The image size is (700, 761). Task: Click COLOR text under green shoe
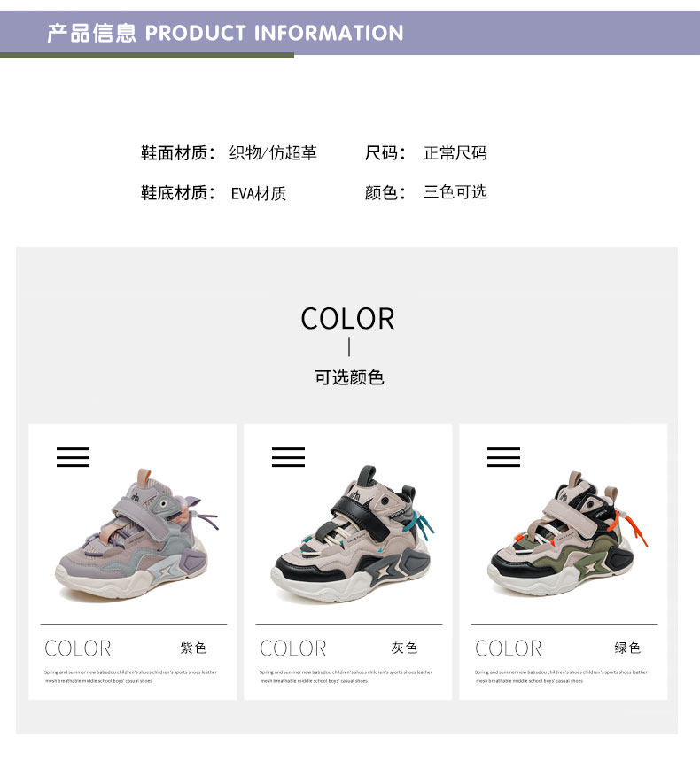[509, 648]
